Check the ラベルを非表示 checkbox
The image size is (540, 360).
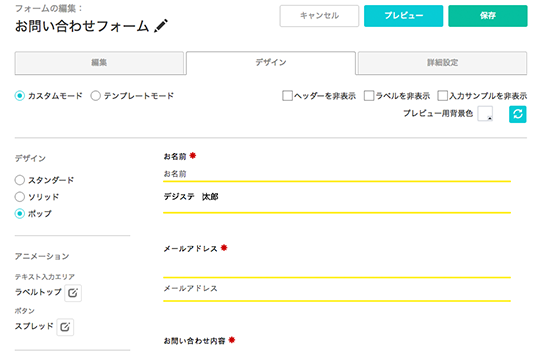pyautogui.click(x=369, y=95)
